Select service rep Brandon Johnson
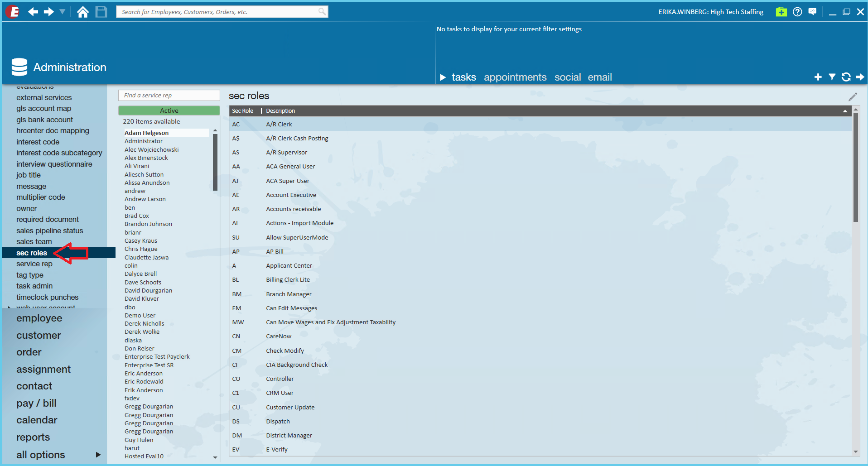Viewport: 868px width, 466px height. pos(149,224)
